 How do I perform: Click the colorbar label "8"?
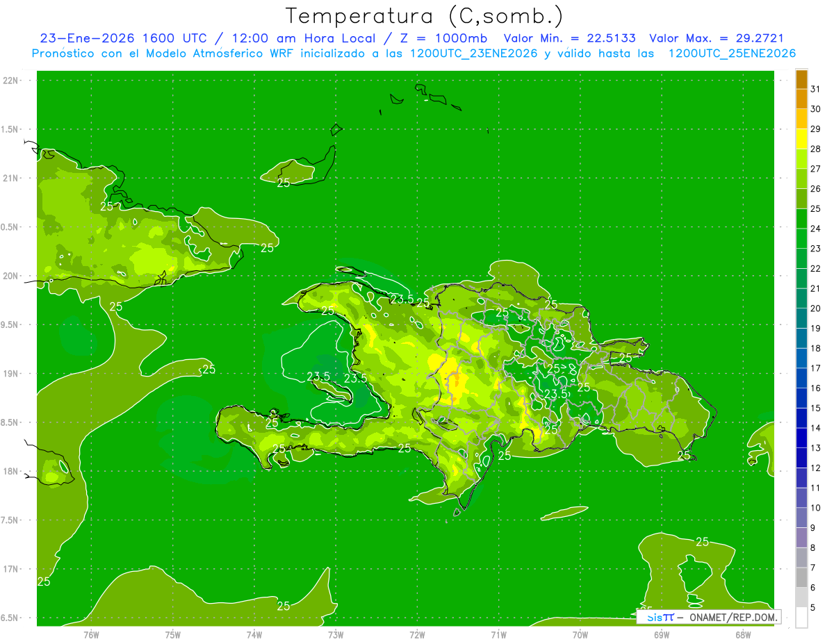click(x=813, y=547)
